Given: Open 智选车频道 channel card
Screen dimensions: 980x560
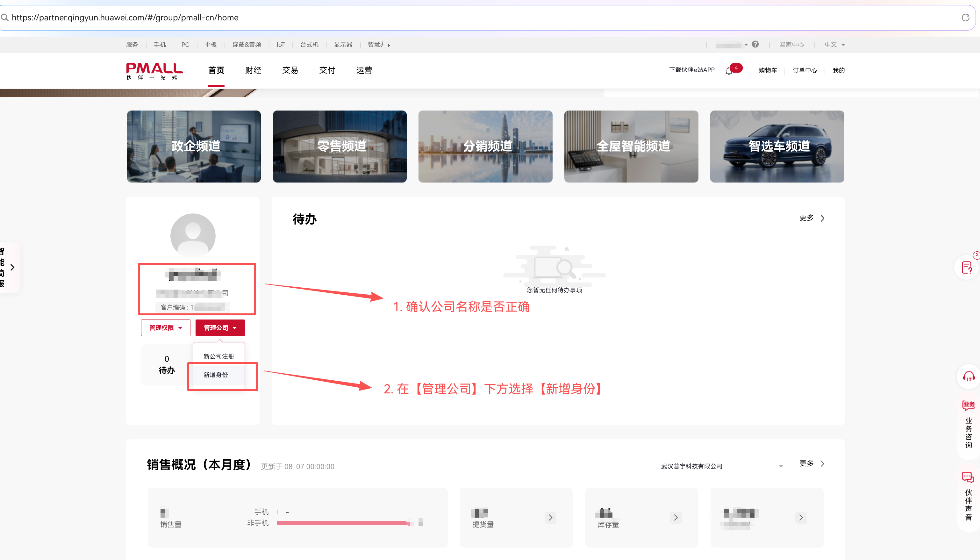Looking at the screenshot, I should [x=777, y=147].
